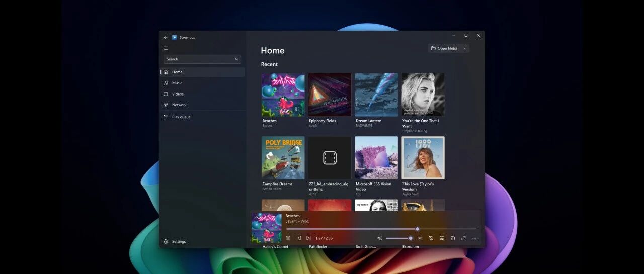Focus the Search text field
Image resolution: width=644 pixels, height=274 pixels.
click(x=202, y=59)
